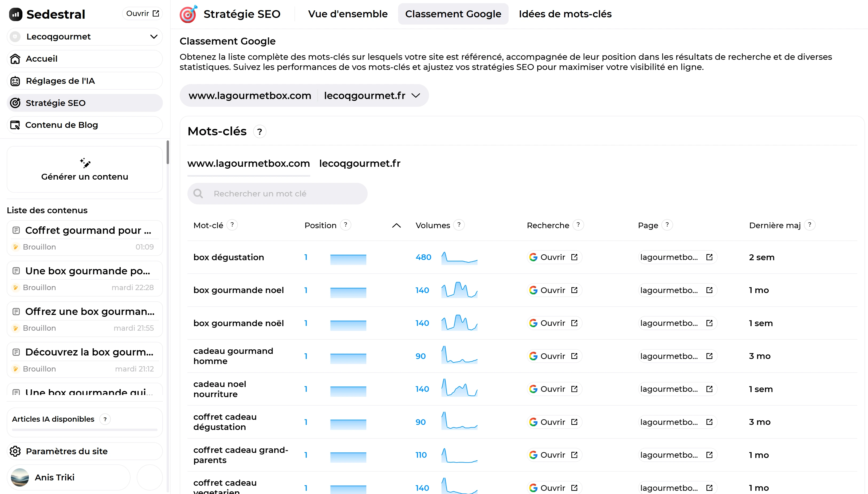The image size is (868, 494).
Task: Click the Anis Triki avatar thumbnail
Action: (x=20, y=477)
